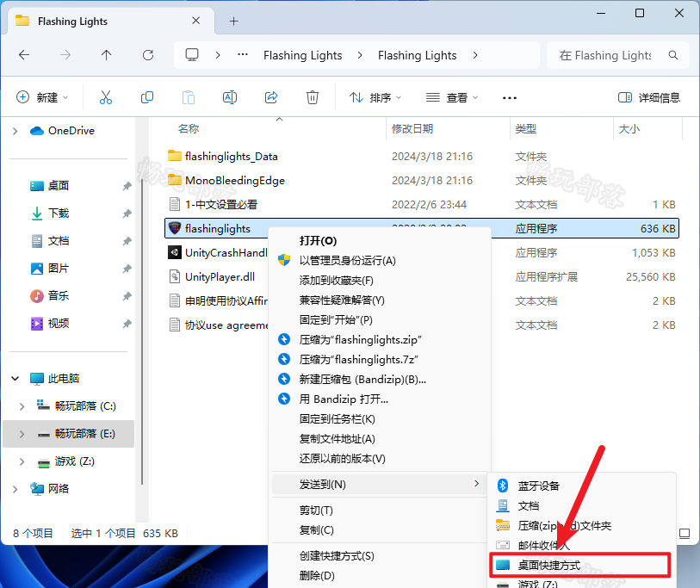Click the address bar ellipsis for hidden path
The width and height of the screenshot is (700, 588).
coord(243,55)
